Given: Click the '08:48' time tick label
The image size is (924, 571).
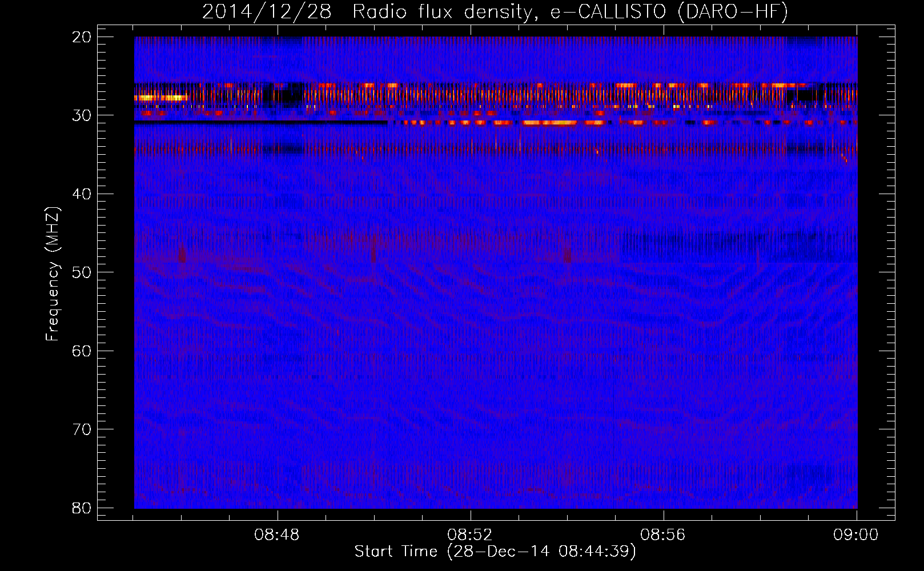Looking at the screenshot, I should pyautogui.click(x=277, y=535).
